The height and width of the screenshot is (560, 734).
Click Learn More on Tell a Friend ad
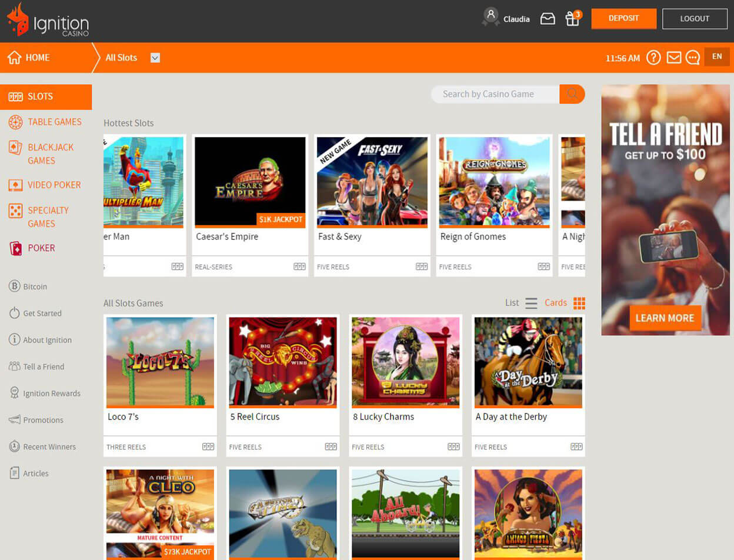(665, 318)
